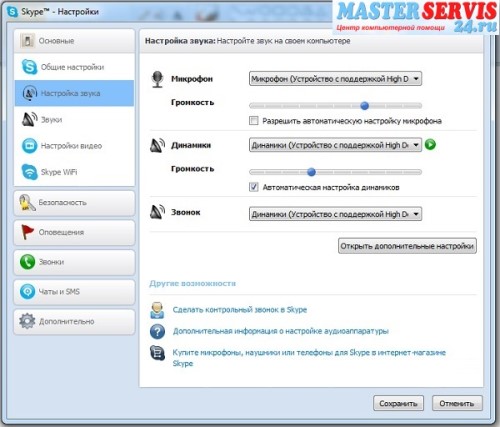Open Skype WiFi settings
The height and width of the screenshot is (427, 500).
pyautogui.click(x=74, y=172)
